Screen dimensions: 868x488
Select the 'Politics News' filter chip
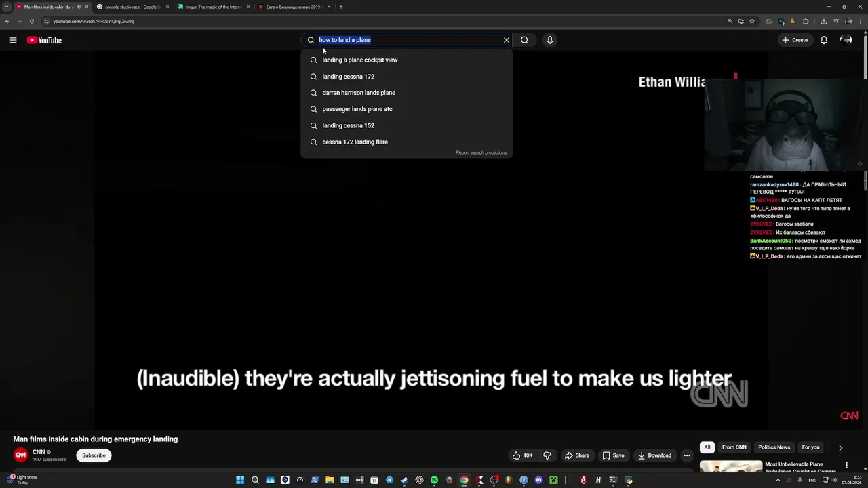point(774,447)
